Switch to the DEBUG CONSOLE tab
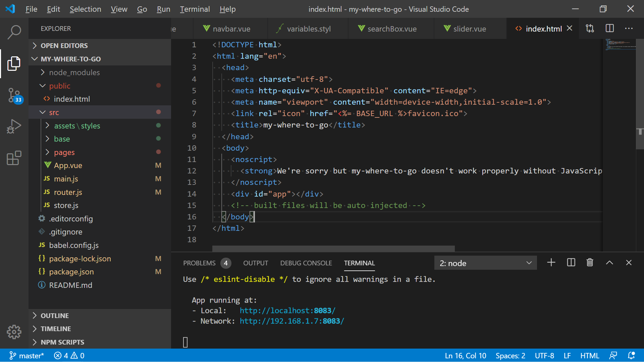644x362 pixels. tap(306, 263)
